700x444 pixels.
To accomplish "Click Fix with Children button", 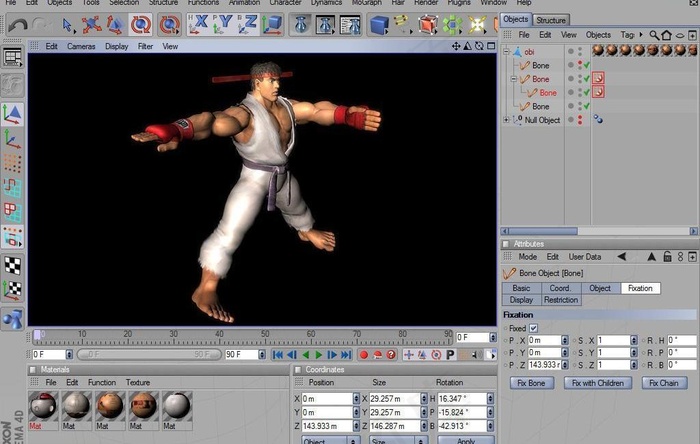I will pyautogui.click(x=598, y=383).
